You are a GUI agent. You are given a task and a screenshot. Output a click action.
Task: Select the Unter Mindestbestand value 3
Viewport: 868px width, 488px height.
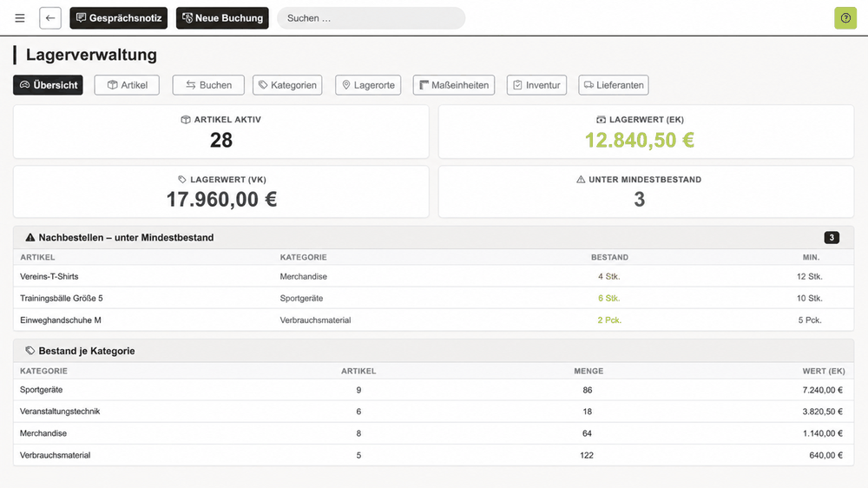pos(640,200)
